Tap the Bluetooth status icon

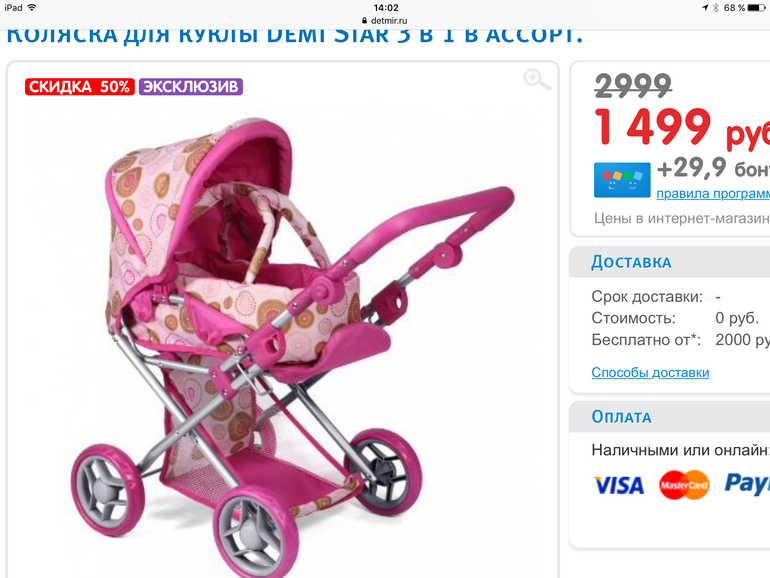pos(716,7)
